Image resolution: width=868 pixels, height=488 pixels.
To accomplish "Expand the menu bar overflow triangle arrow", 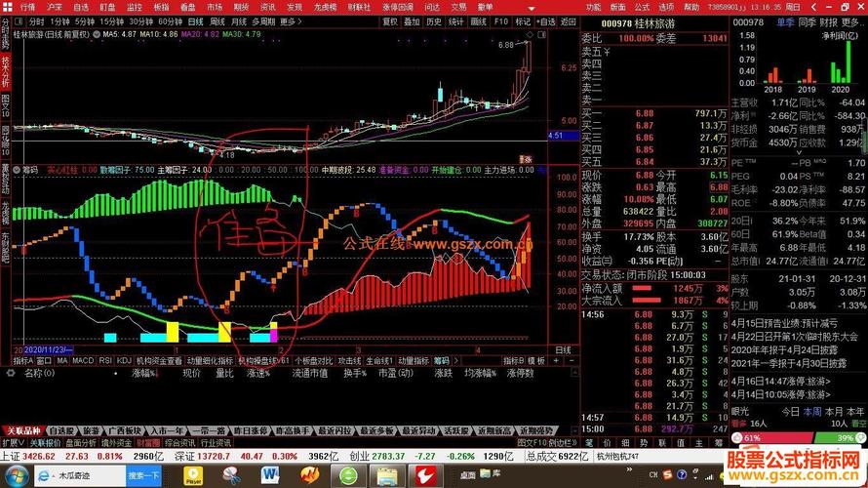I will [x=532, y=8].
